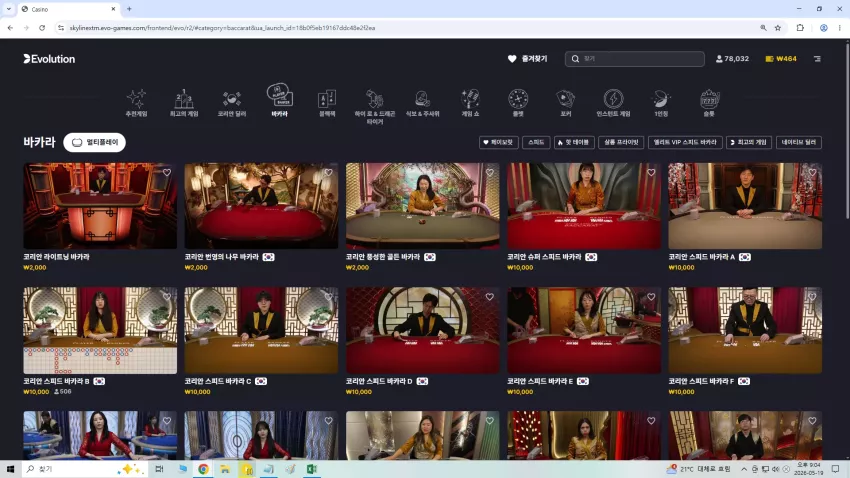Image resolution: width=850 pixels, height=478 pixels.
Task: Filter by 스피드 tag
Action: (x=536, y=143)
